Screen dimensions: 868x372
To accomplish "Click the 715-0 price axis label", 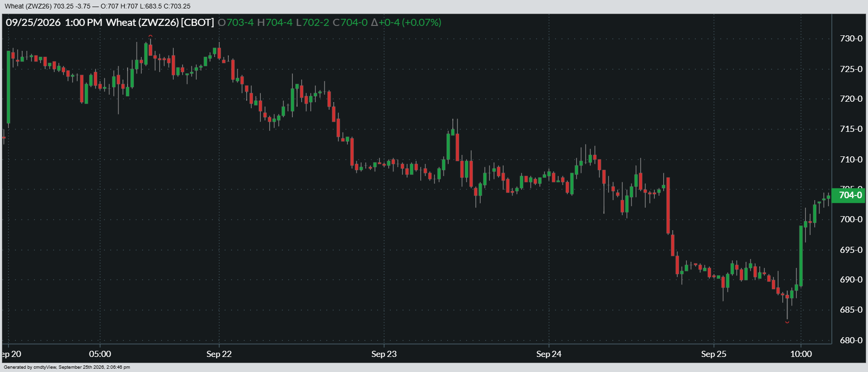I will point(851,129).
